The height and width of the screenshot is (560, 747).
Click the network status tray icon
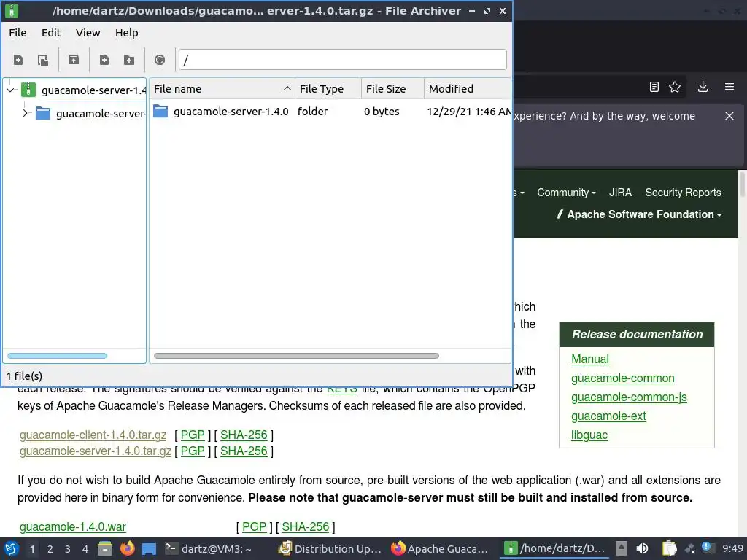click(x=690, y=548)
